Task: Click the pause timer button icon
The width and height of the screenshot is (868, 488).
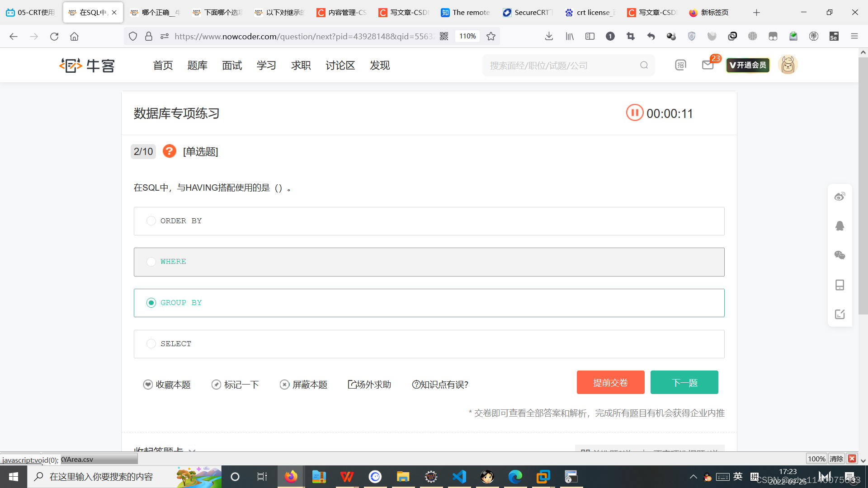Action: pos(634,113)
